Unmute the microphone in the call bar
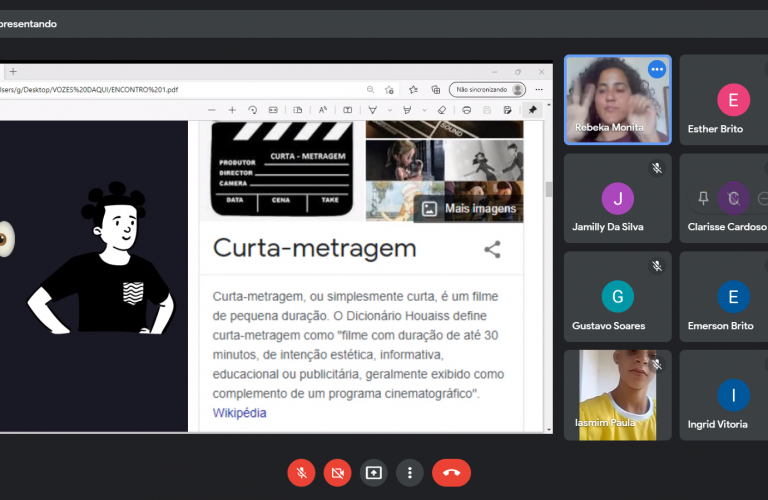 (x=301, y=472)
